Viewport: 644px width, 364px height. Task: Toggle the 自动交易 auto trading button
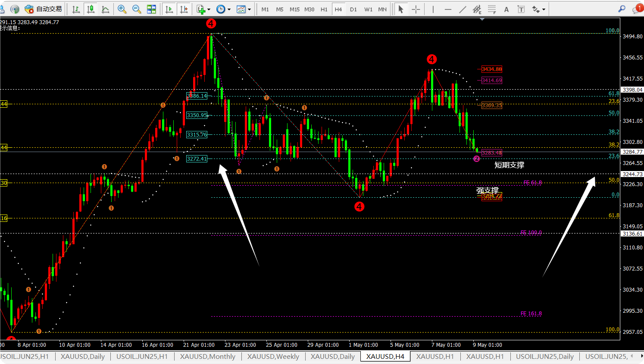coord(44,9)
